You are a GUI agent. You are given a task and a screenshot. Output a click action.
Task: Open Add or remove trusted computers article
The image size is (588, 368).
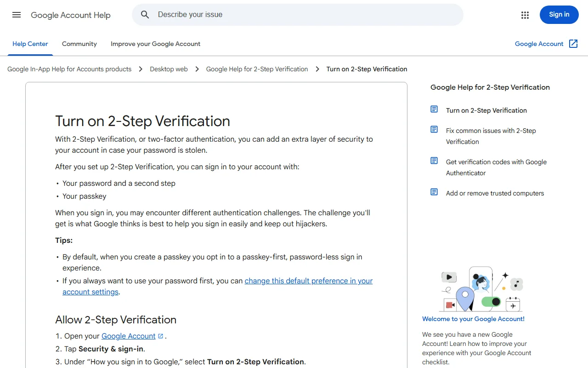click(495, 193)
